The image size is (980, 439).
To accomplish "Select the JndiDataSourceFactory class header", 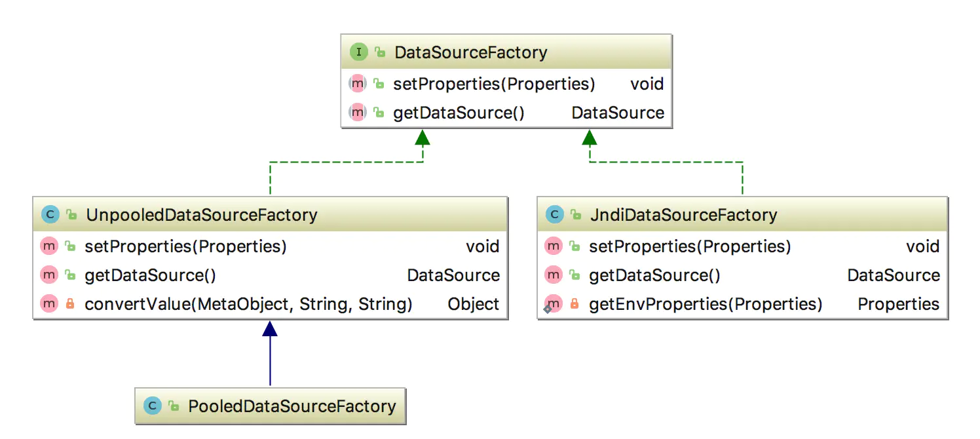I will 683,214.
